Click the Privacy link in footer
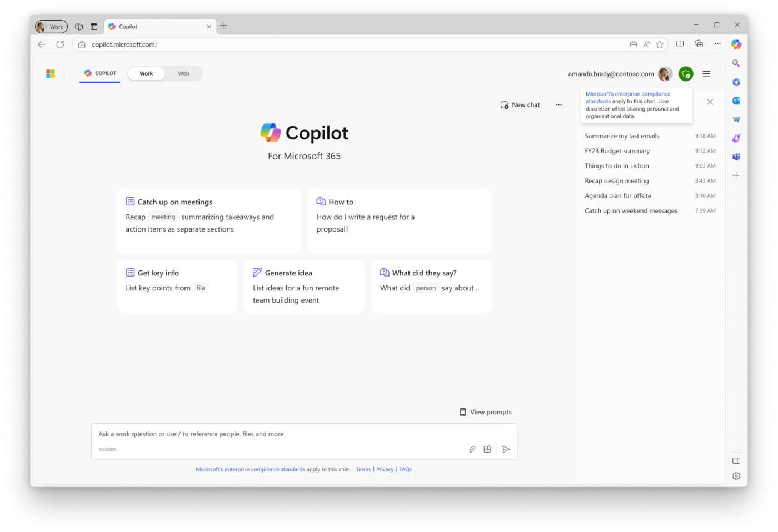 pos(385,470)
